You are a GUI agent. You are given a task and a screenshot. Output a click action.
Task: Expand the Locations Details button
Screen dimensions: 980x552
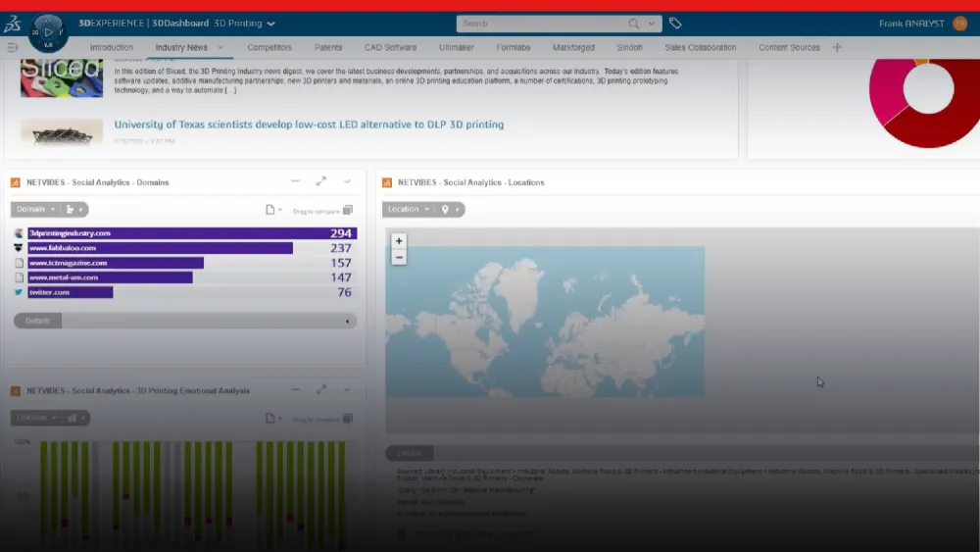click(x=410, y=453)
